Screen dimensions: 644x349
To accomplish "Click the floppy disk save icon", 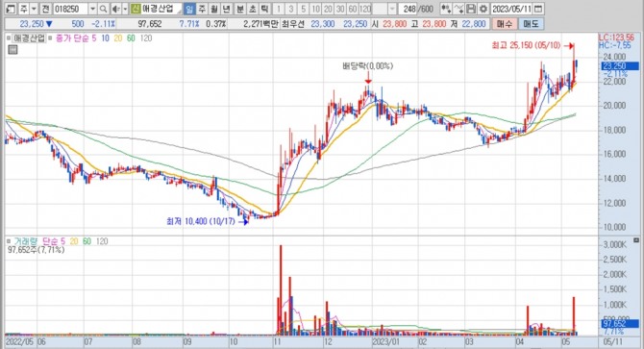I will coord(472,9).
